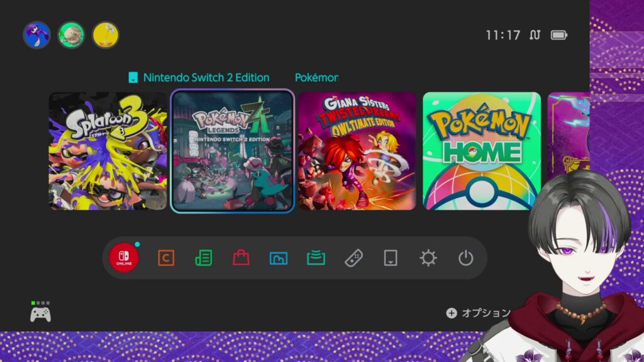
Task: Open the Controllers icon
Action: (x=353, y=258)
